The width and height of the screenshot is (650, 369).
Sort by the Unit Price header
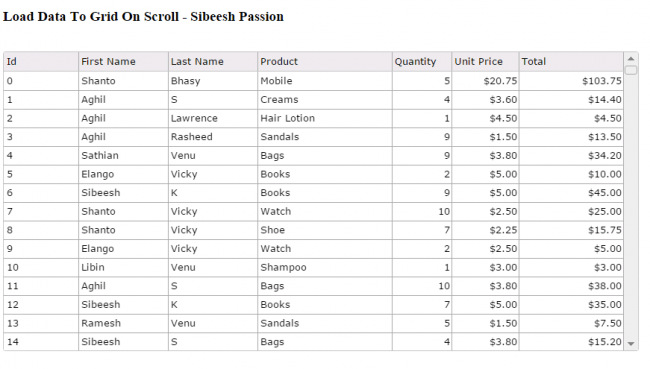[x=485, y=62]
